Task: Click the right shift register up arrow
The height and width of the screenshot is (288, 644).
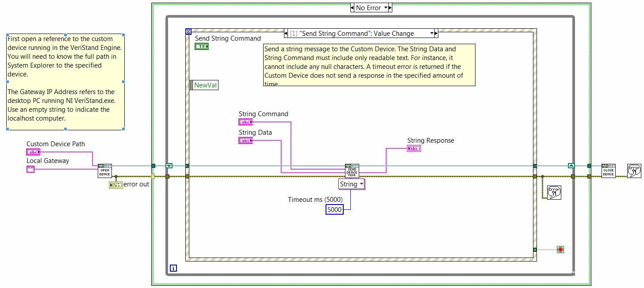Action: (x=571, y=166)
